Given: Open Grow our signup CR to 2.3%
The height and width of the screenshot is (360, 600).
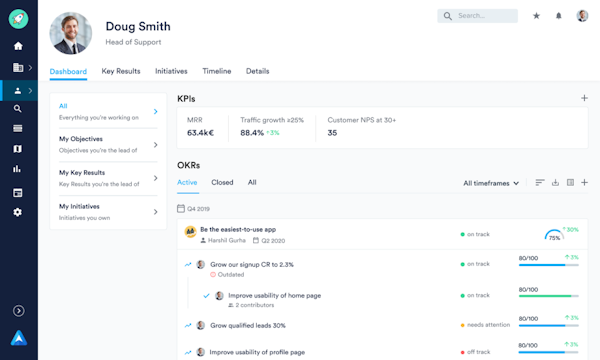Looking at the screenshot, I should 252,264.
